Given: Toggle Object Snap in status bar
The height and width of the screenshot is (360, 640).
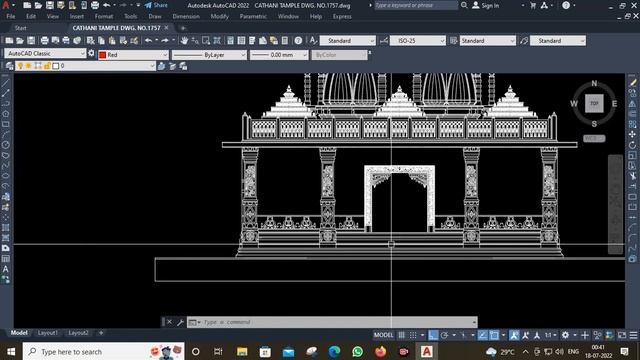Looking at the screenshot, I should pyautogui.click(x=494, y=335).
